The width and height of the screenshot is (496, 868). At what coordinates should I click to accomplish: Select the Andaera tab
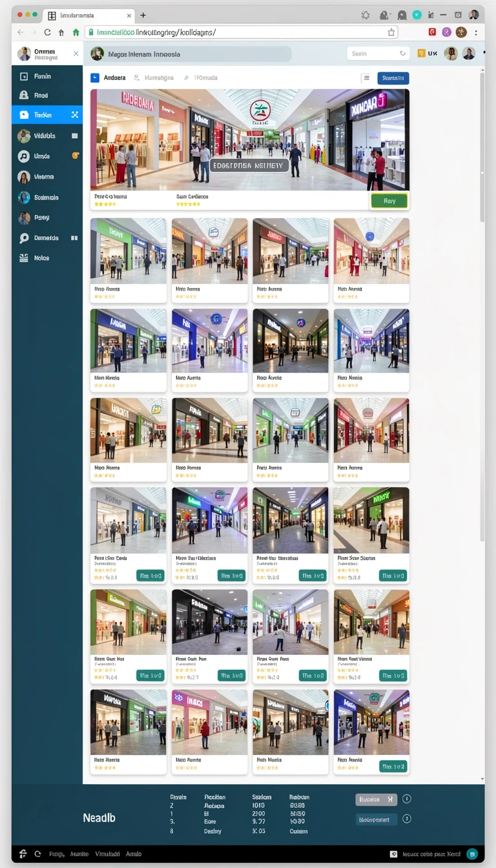108,77
